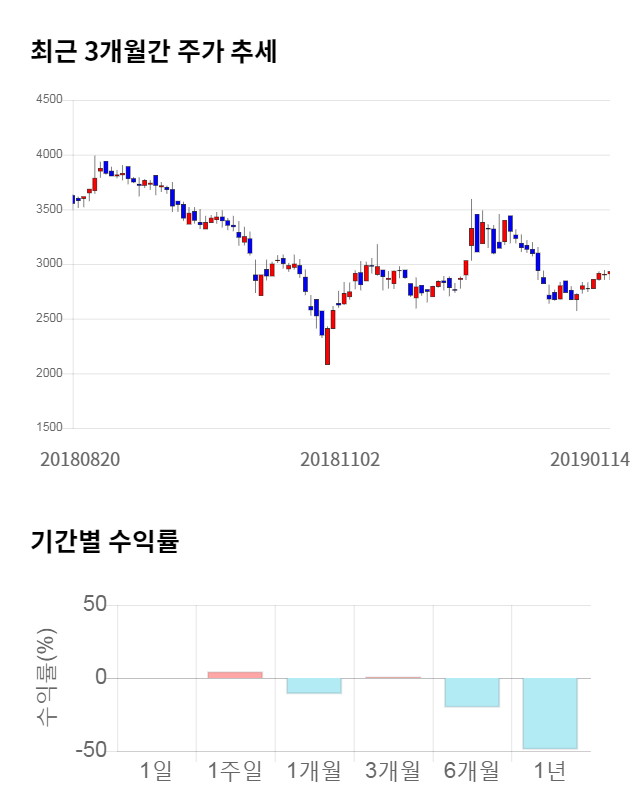Viewport: 640px width, 810px height.
Task: Click the 3개월 period label
Action: [x=393, y=770]
